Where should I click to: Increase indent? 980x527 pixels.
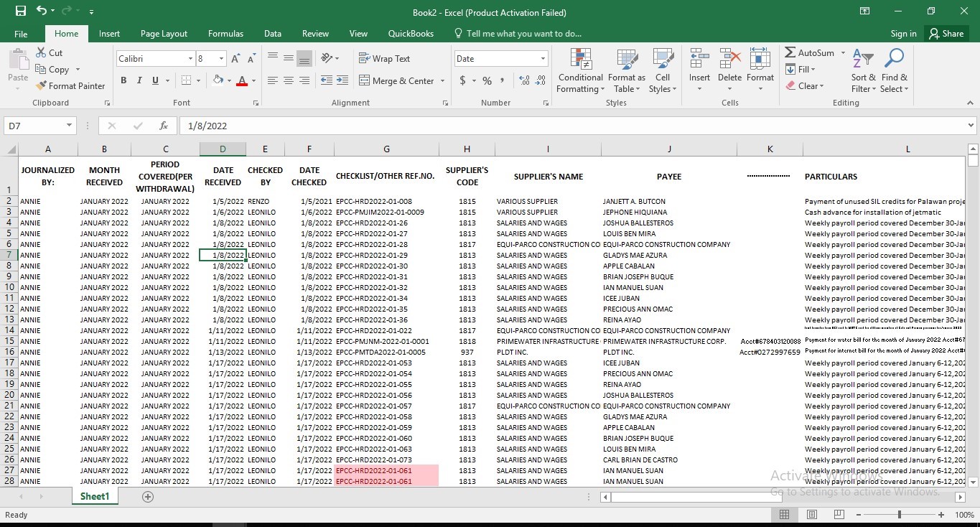(x=342, y=81)
